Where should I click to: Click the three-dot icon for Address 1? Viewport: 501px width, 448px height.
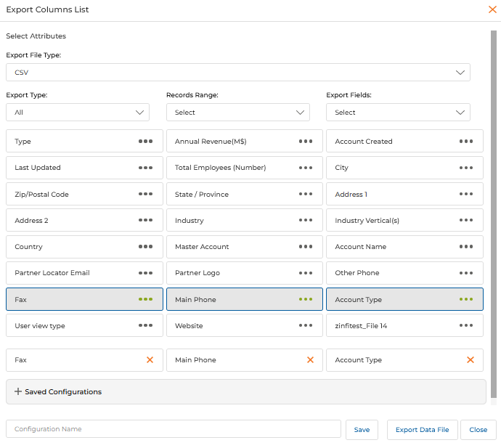pos(466,194)
